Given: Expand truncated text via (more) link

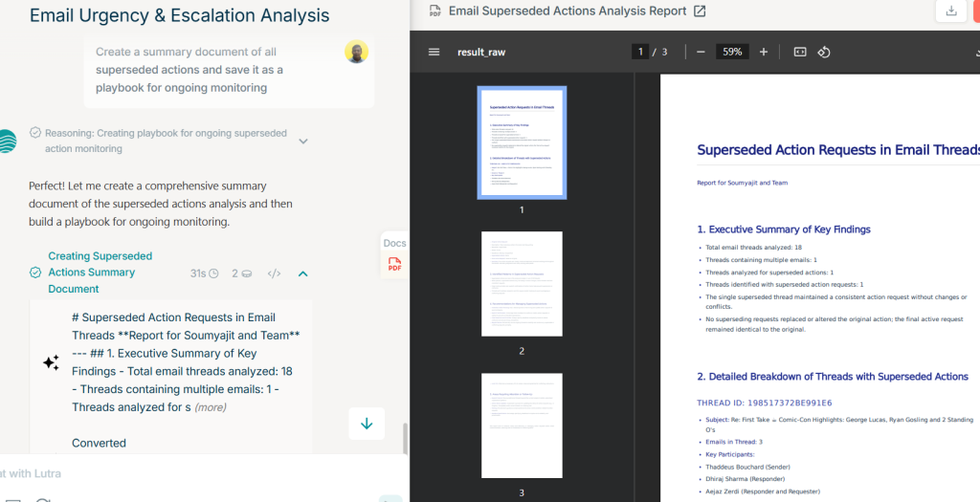Looking at the screenshot, I should (211, 407).
